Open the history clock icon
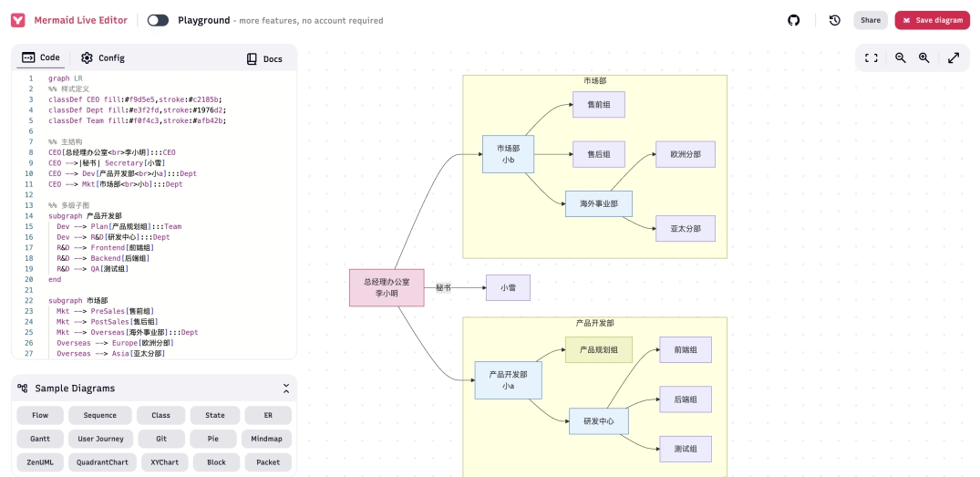This screenshot has height=477, width=980. pyautogui.click(x=834, y=20)
